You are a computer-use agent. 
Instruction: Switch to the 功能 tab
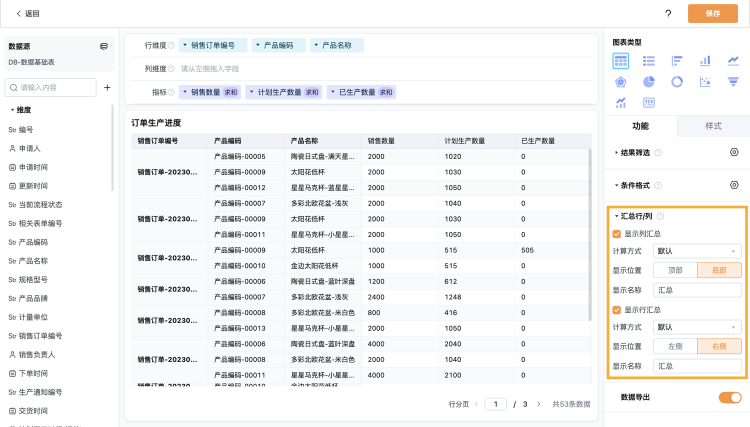[640, 126]
